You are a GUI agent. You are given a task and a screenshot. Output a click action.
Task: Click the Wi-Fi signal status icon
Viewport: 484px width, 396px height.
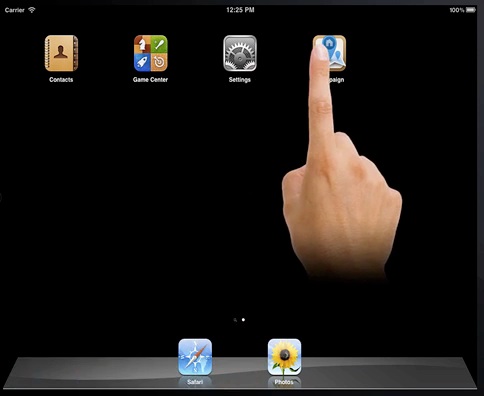pyautogui.click(x=32, y=10)
